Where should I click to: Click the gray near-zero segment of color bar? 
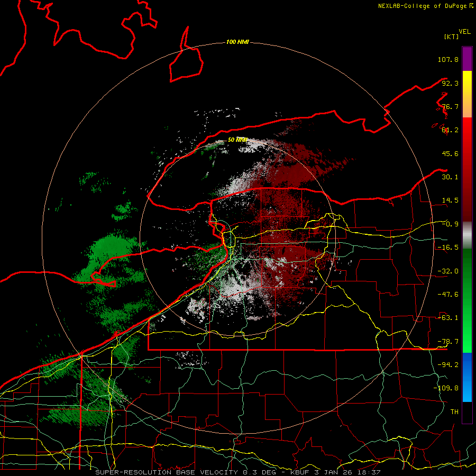coord(467,235)
